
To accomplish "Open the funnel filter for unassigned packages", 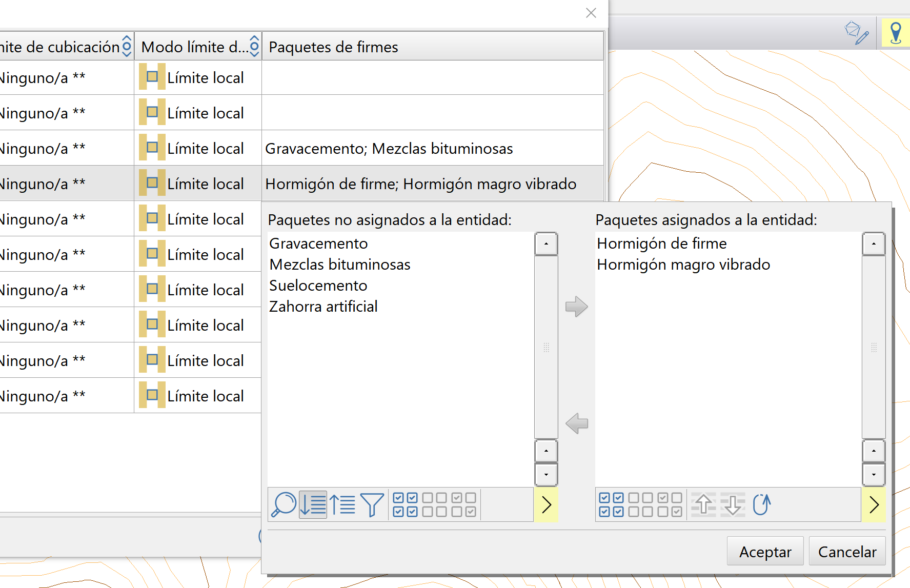I will [372, 504].
